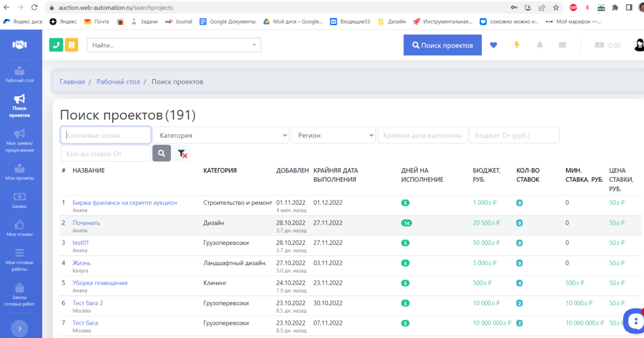The height and width of the screenshot is (338, 644).
Task: Click the yellow note icon button
Action: coord(71,45)
